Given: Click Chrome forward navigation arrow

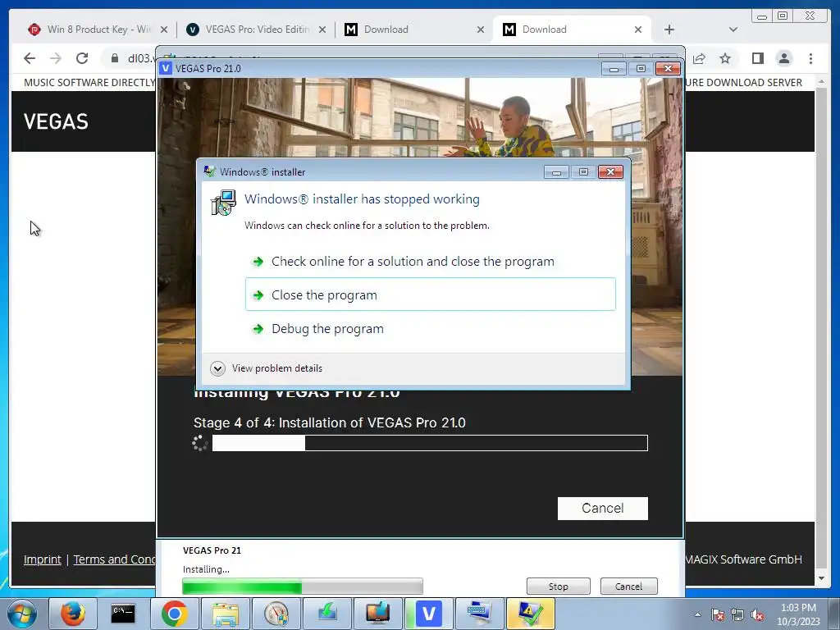Looking at the screenshot, I should (x=56, y=58).
